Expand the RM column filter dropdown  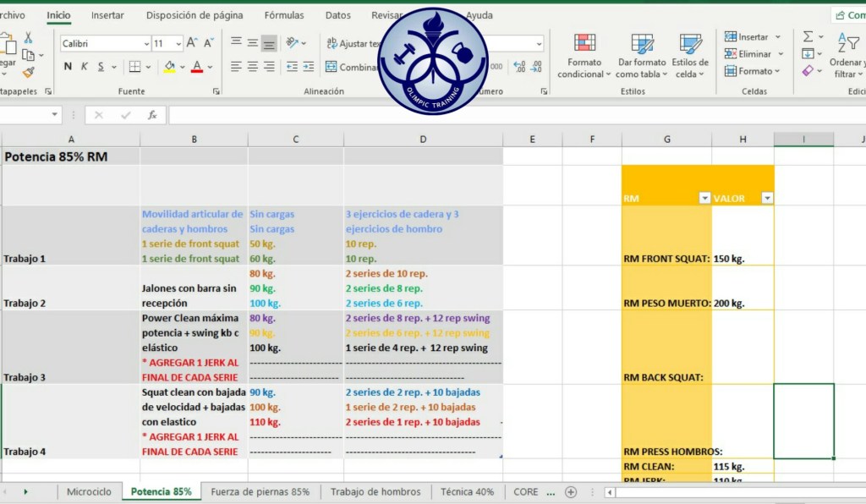click(704, 198)
